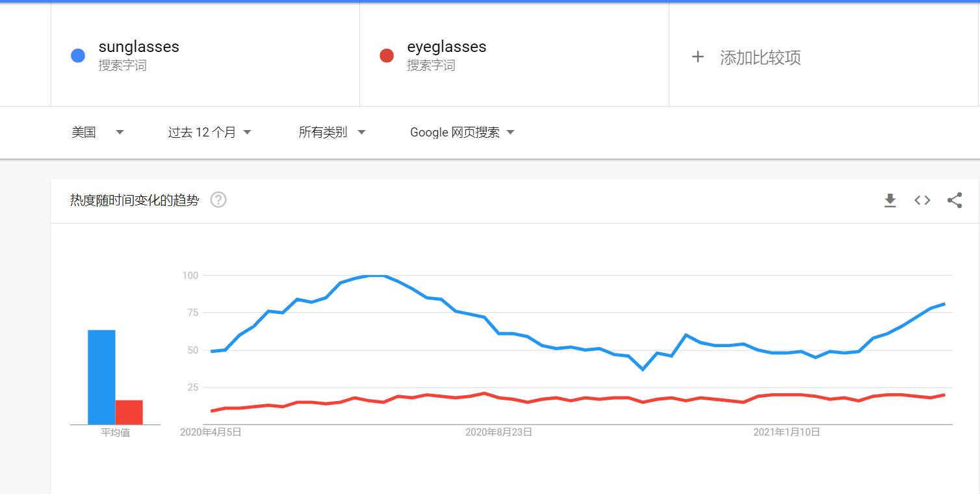This screenshot has height=494, width=980.
Task: Download the interest over time chart data
Action: (x=890, y=200)
